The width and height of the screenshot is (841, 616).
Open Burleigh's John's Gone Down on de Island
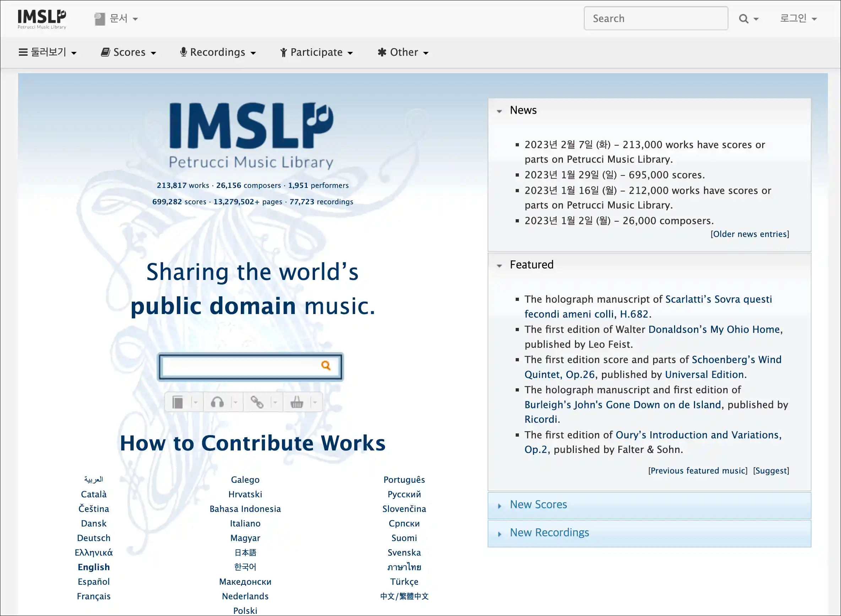click(x=623, y=405)
